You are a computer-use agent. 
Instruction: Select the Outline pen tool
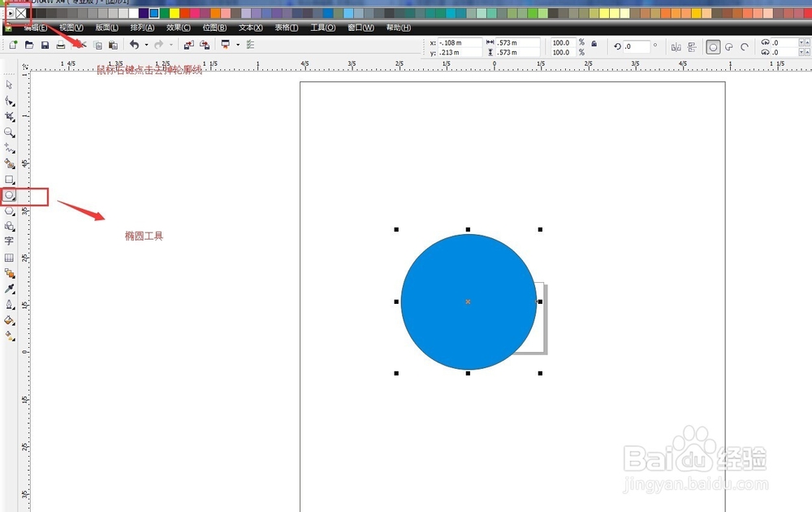(9, 305)
